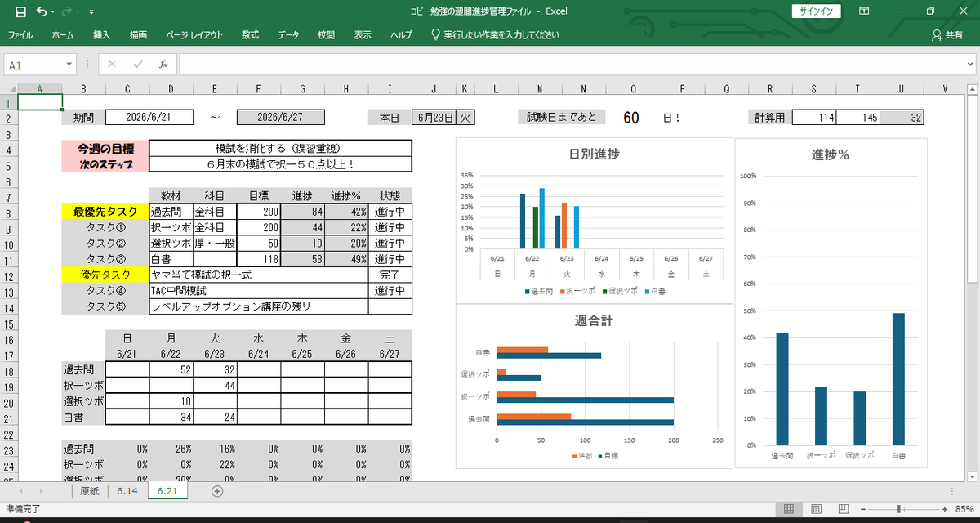The image size is (980, 523).
Task: Click the Cancel X icon in formula bar
Action: tap(112, 65)
